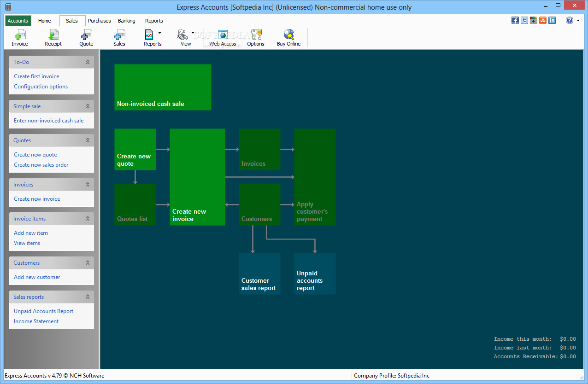Open the Receipt tool

point(53,38)
